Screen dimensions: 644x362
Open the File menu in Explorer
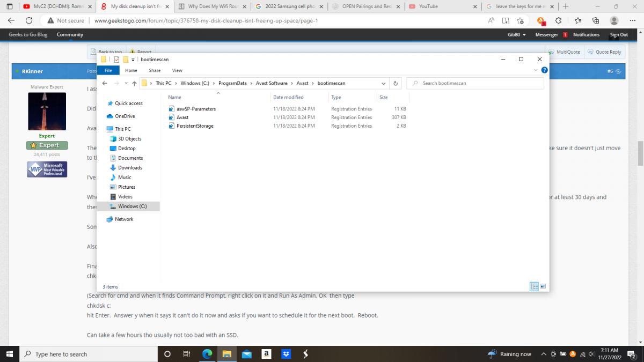click(x=108, y=70)
